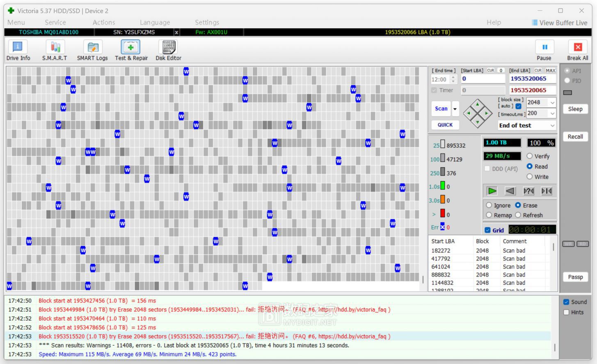This screenshot has width=597, height=364.
Task: Click the reverse scan arrow button
Action: 510,191
